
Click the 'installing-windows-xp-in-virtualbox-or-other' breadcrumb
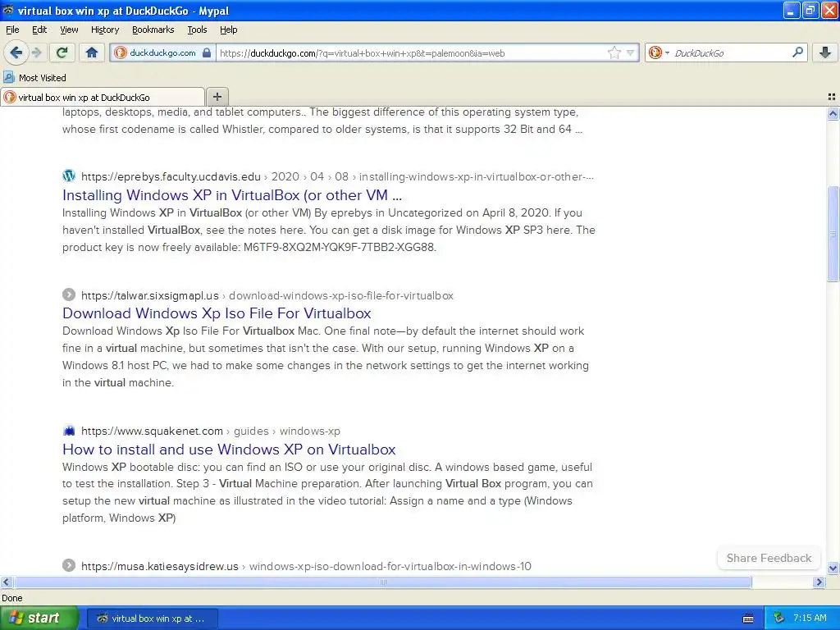(477, 177)
